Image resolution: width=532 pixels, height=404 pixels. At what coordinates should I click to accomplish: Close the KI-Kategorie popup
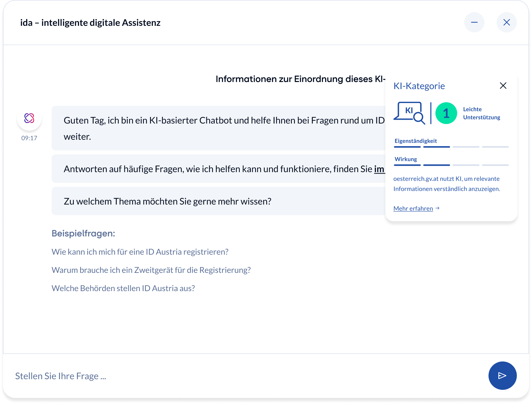(503, 86)
